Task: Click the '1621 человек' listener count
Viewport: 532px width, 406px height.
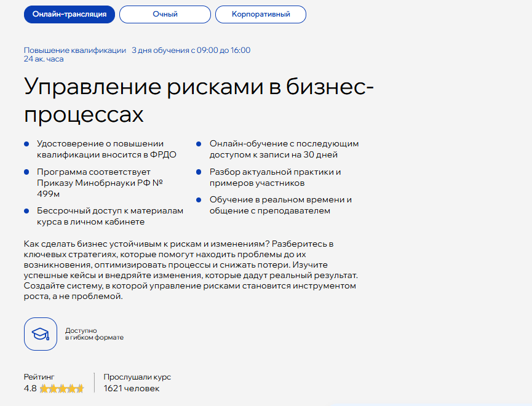Action: coord(131,389)
